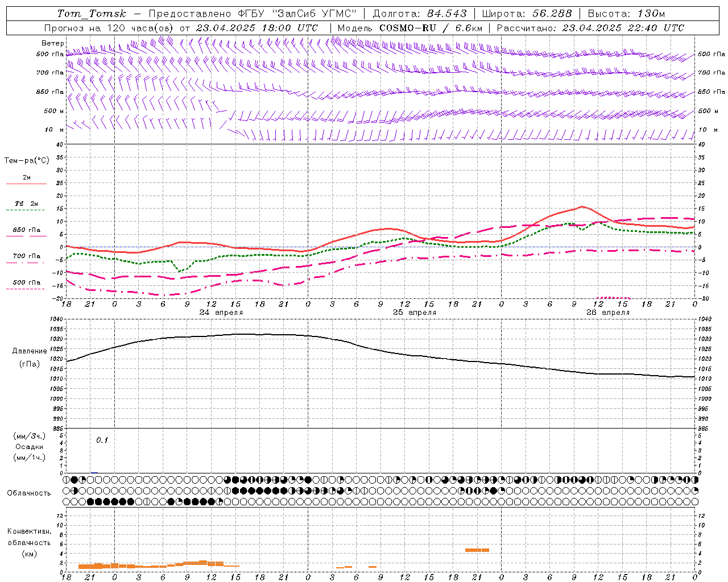Click the 'Ветер' wind panel label
The image size is (728, 582).
click(x=52, y=43)
